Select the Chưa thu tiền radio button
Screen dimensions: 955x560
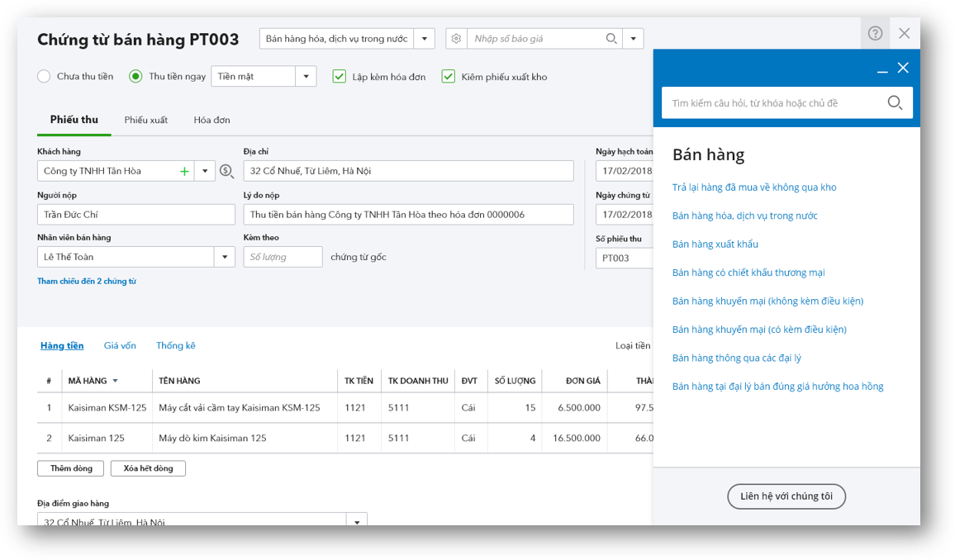(x=44, y=77)
